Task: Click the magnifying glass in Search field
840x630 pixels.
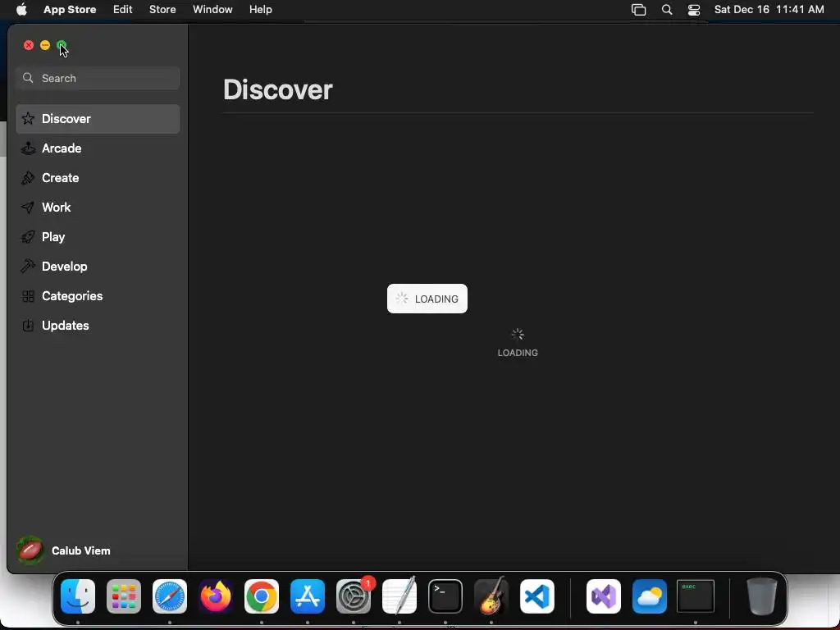Action: 28,78
